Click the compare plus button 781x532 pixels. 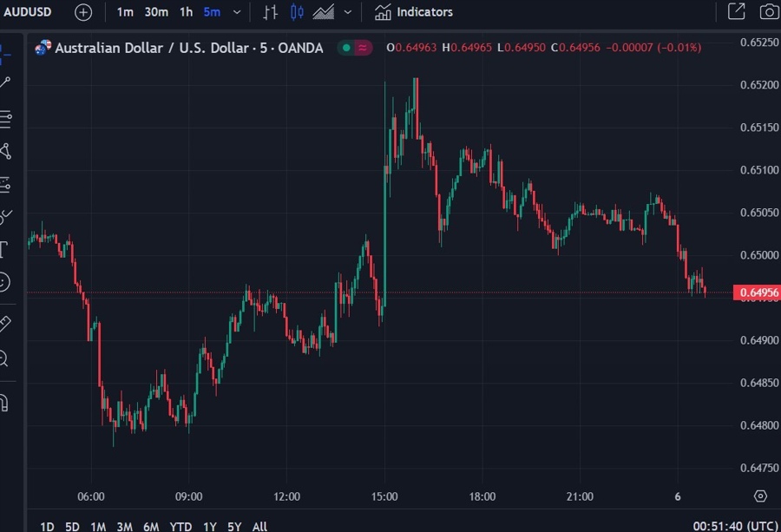point(82,12)
